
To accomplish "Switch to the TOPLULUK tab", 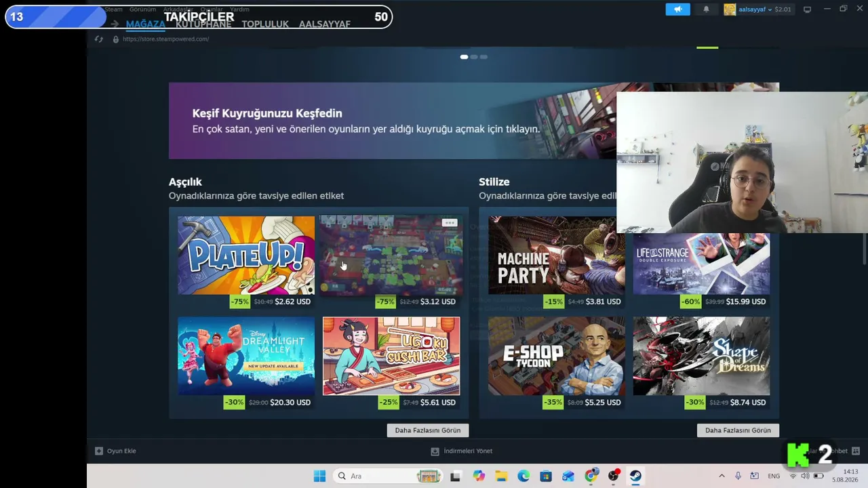I will [265, 24].
